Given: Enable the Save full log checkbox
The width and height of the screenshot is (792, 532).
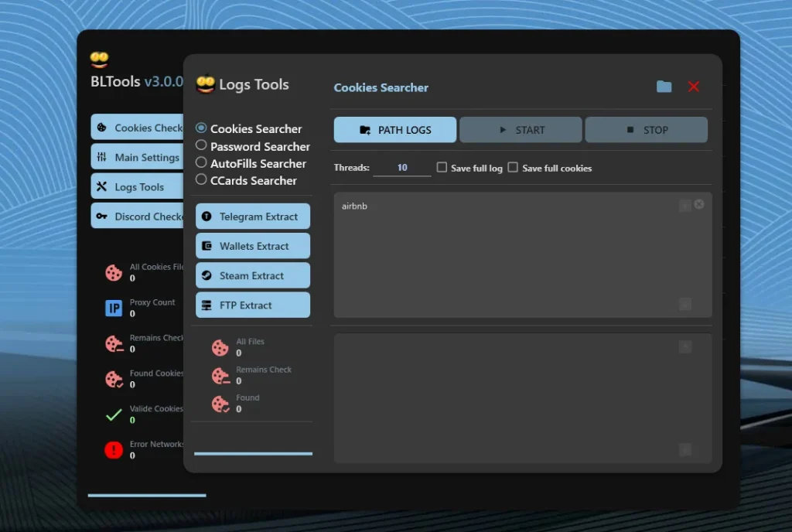Looking at the screenshot, I should [442, 167].
